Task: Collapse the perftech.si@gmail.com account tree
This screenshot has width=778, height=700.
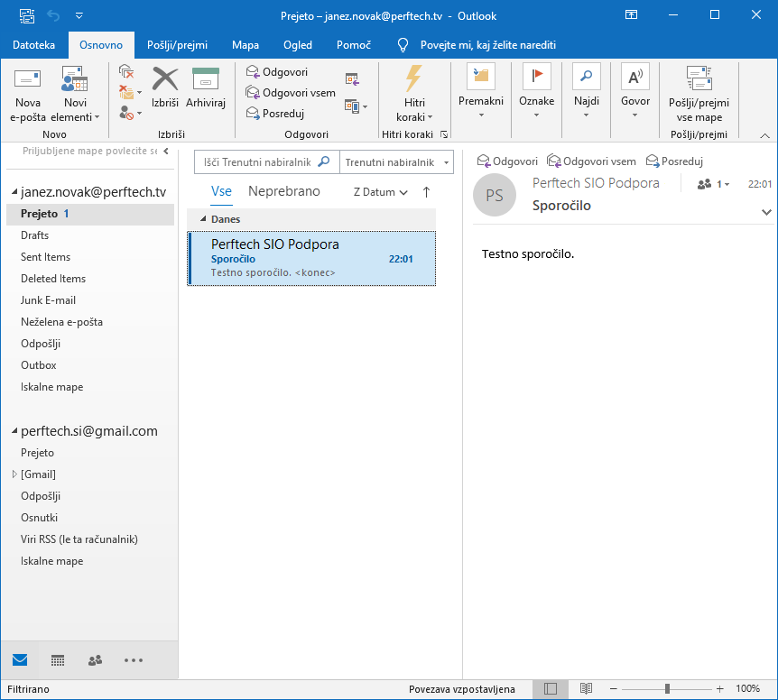Action: tap(14, 431)
